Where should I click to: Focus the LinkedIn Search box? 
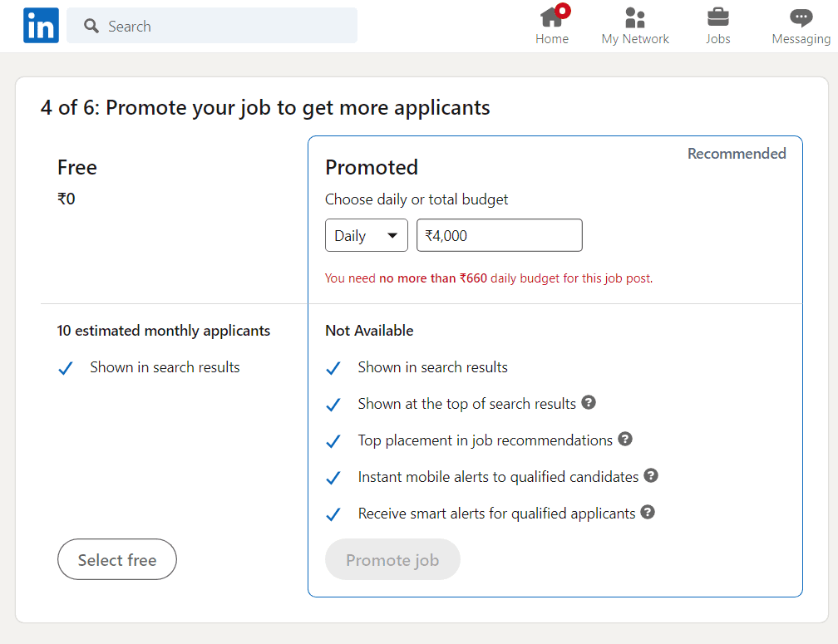[x=224, y=27]
